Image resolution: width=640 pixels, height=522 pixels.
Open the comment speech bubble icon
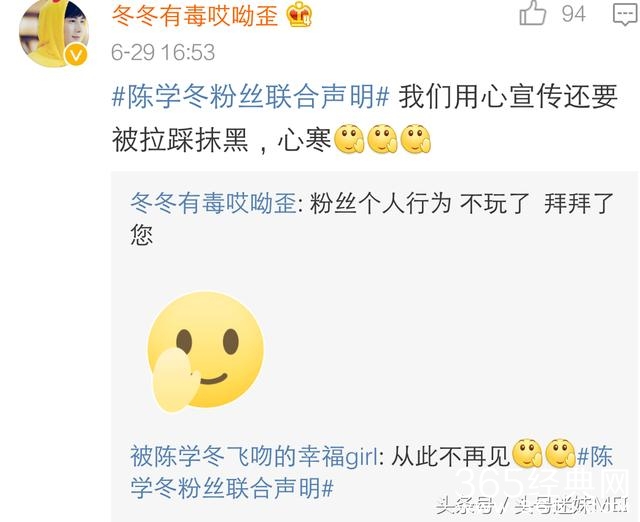click(625, 15)
